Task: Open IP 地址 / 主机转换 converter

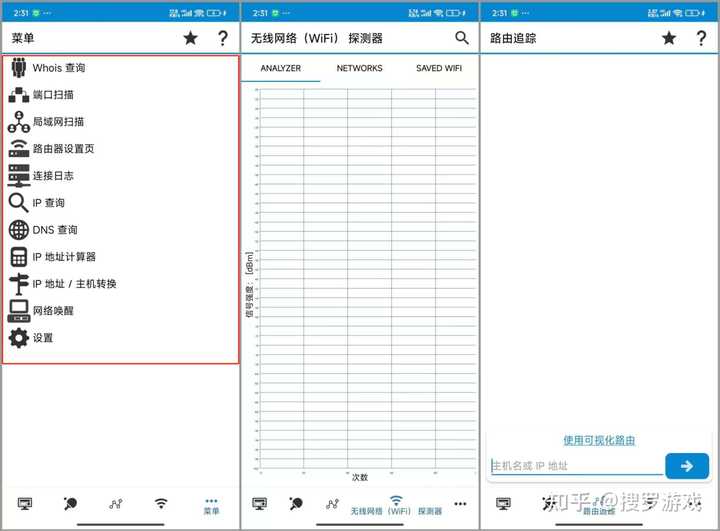Action: tap(74, 284)
